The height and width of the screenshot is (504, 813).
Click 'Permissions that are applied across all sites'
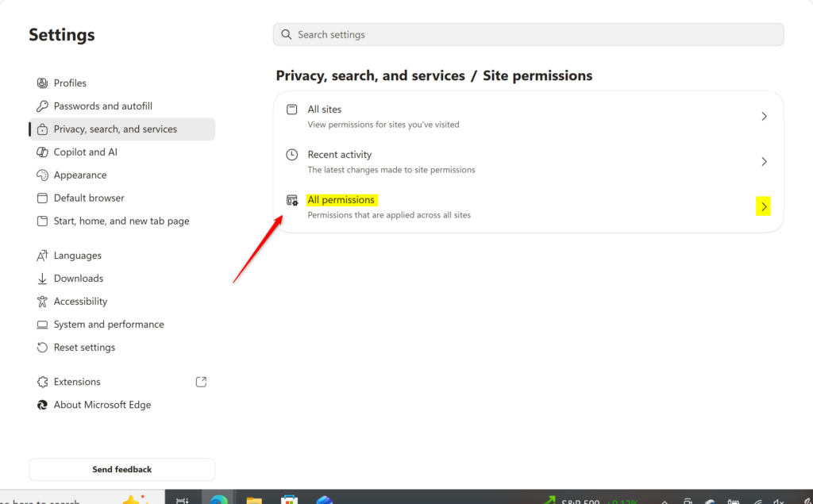tap(389, 214)
